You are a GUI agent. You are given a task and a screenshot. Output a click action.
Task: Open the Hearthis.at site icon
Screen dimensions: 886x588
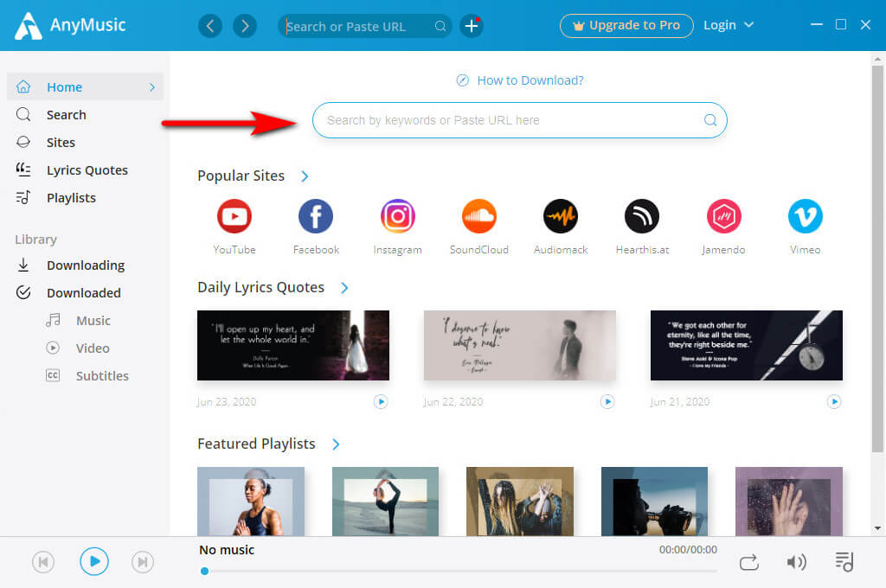(x=642, y=216)
